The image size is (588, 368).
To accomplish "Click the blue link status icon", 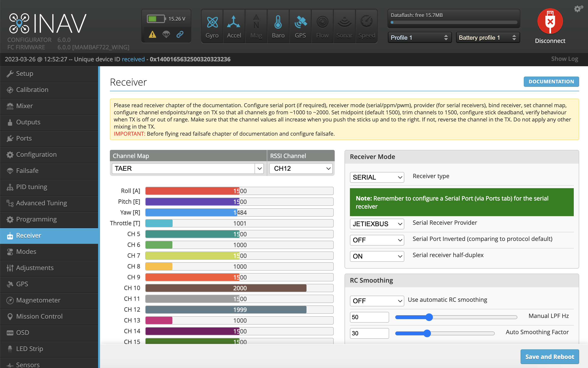I will click(x=180, y=34).
